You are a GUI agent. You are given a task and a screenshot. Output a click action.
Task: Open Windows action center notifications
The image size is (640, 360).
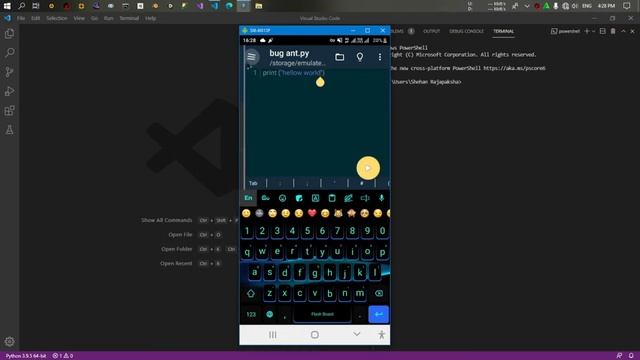click(627, 6)
